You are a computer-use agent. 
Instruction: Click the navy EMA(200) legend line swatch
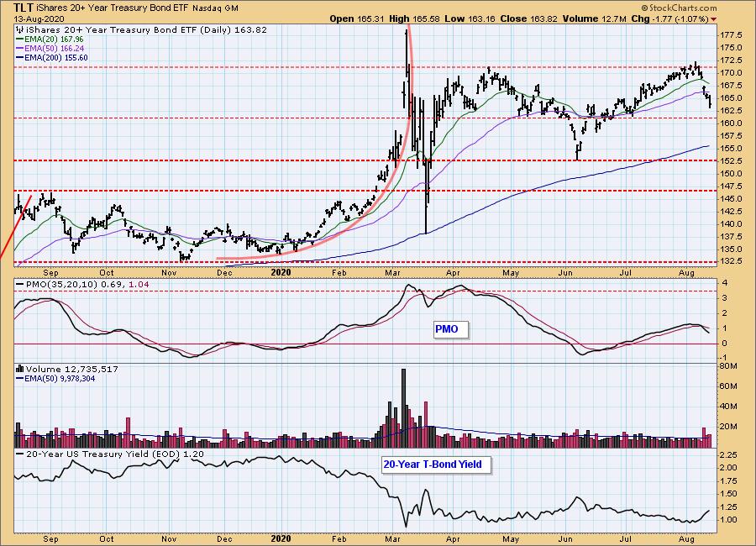click(x=20, y=57)
